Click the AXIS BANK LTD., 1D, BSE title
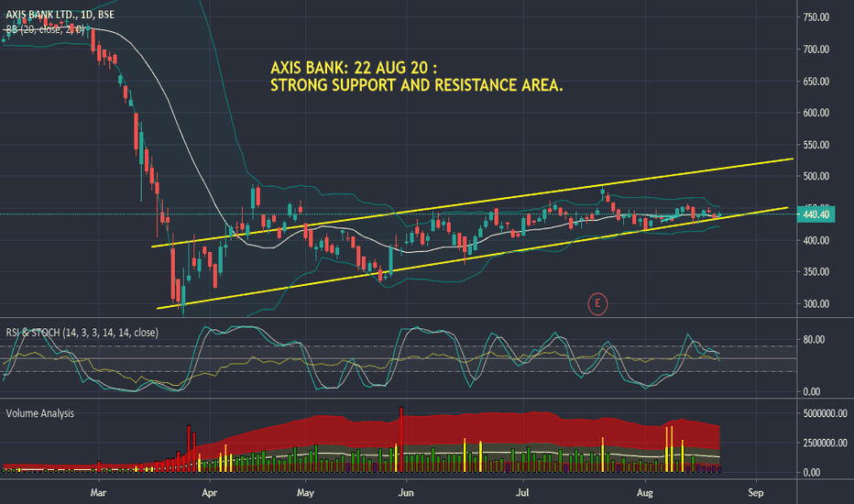Screen dimensions: 854x504 60,14
